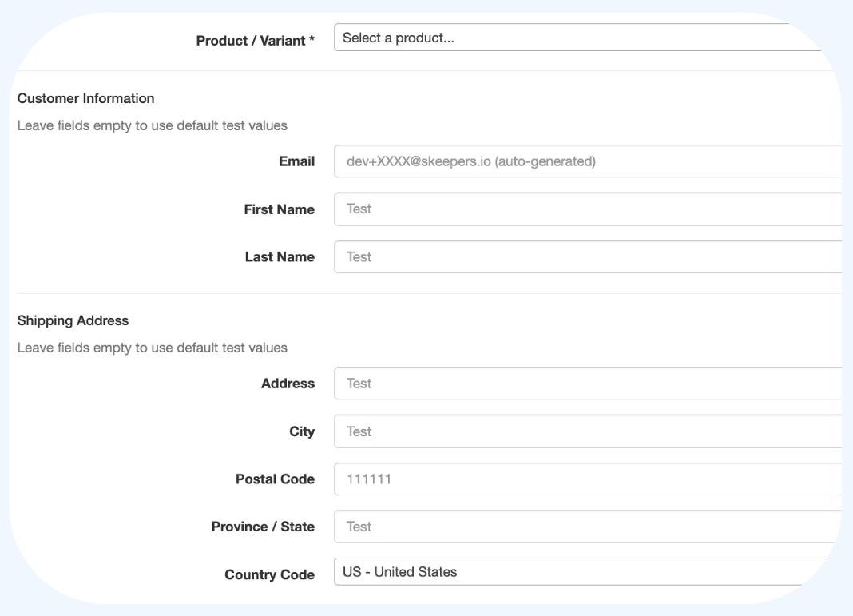
Task: Click the Postal Code field showing 111111
Action: [587, 479]
